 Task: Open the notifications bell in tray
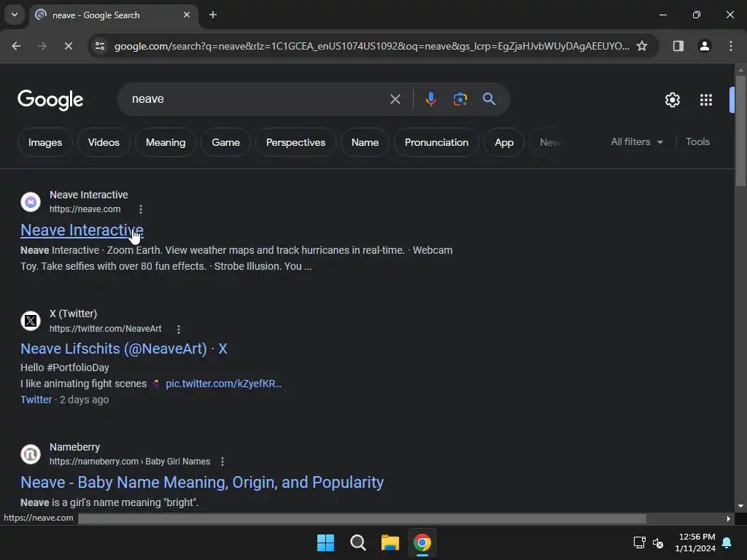[x=727, y=542]
